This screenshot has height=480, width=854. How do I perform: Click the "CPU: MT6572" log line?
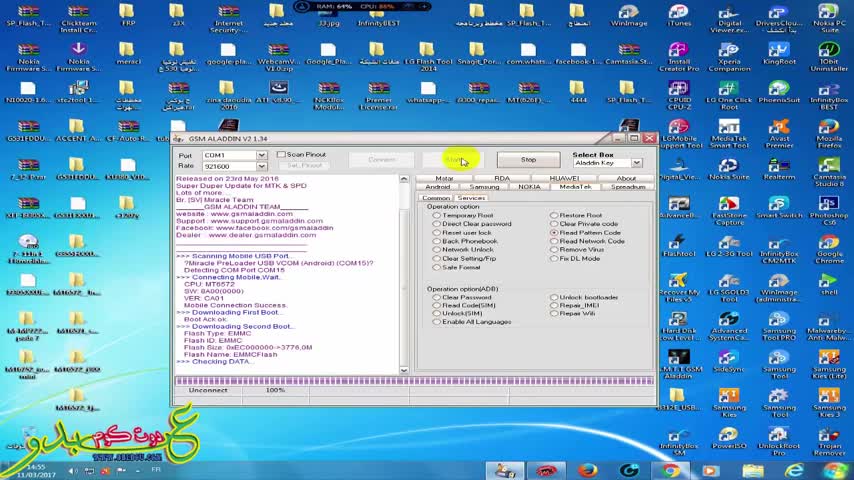209,284
